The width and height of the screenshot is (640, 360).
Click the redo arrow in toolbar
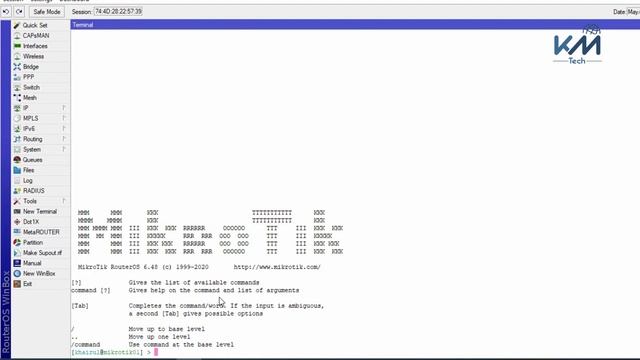19,12
